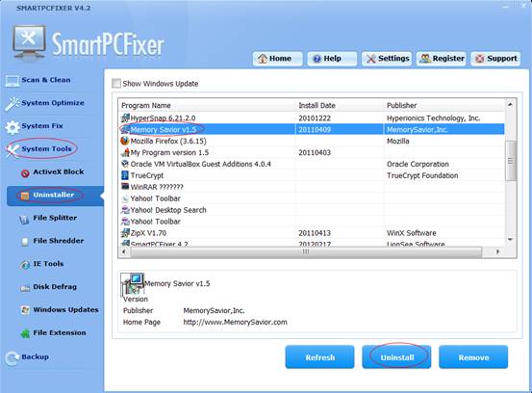Viewport: 532px width, 393px height.
Task: Click the Oracle VM VirtualBox icon
Action: 125,164
